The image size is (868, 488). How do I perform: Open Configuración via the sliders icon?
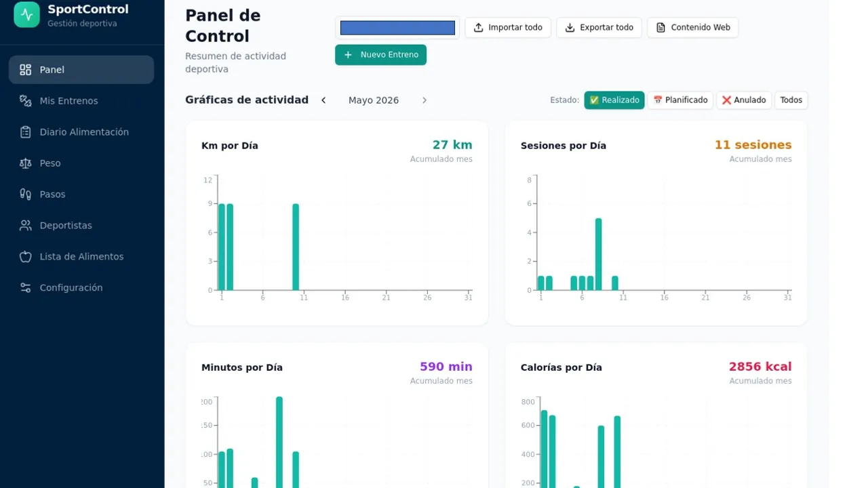click(x=26, y=288)
